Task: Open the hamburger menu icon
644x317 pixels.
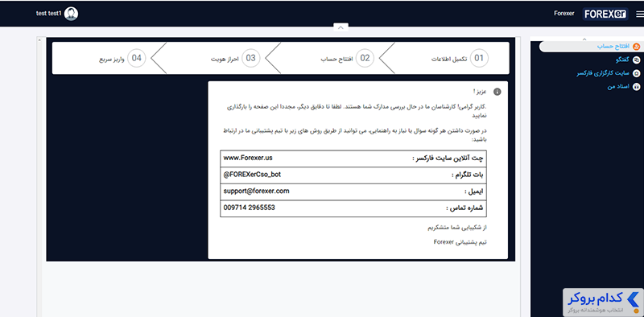Action: 640,14
